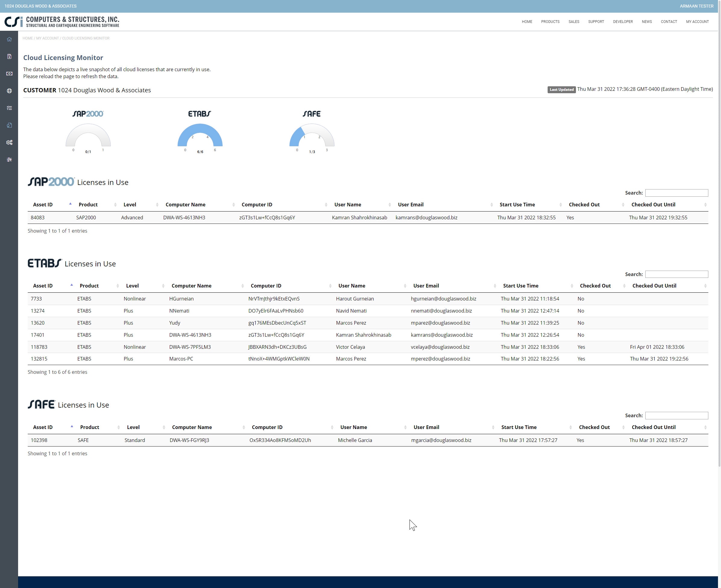The width and height of the screenshot is (721, 588).
Task: Click user Victor Celaya in ETABS table
Action: [350, 347]
